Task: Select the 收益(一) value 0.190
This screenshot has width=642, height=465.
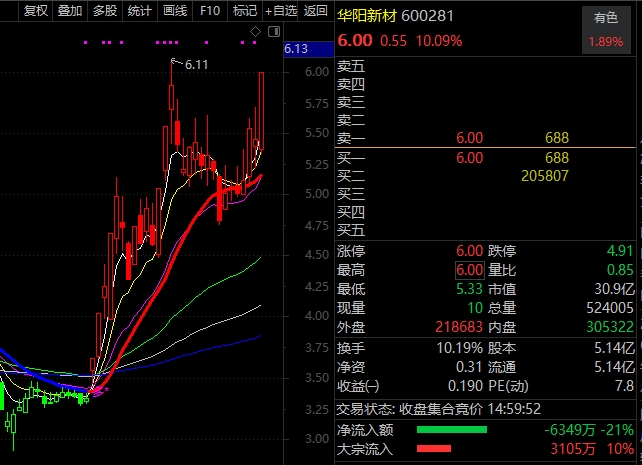Action: (466, 386)
